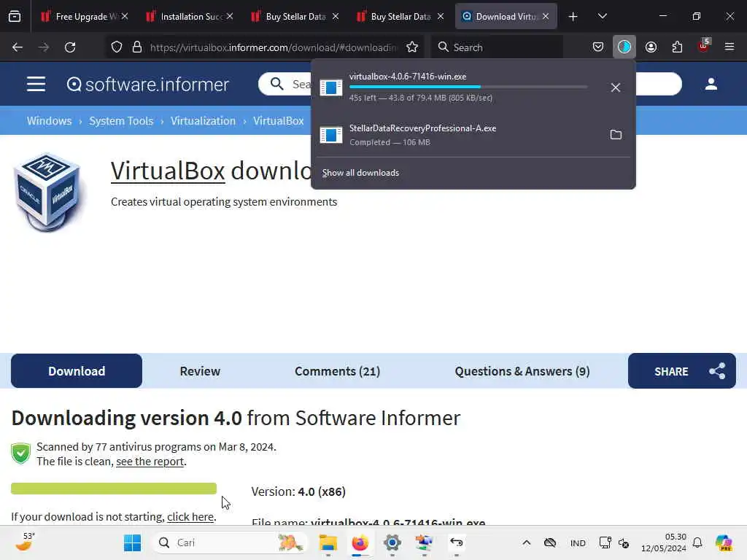Open tracking protection shield icon
The width and height of the screenshot is (747, 560).
click(117, 47)
